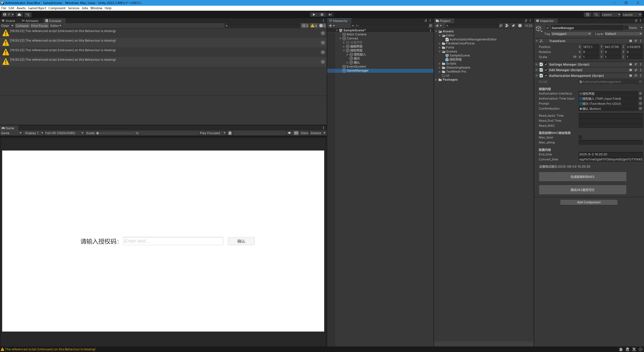Switch to the Animator tab
644x352 pixels.
coord(31,21)
